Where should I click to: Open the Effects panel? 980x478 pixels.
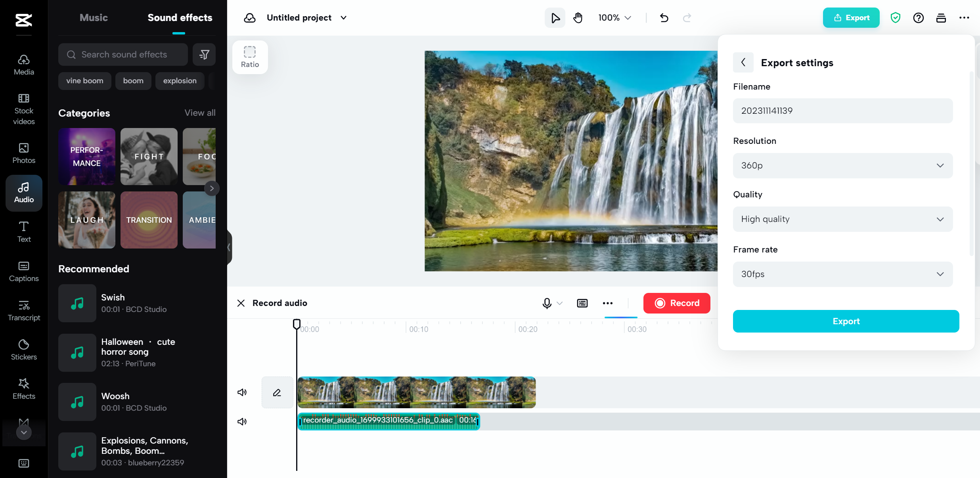tap(23, 388)
